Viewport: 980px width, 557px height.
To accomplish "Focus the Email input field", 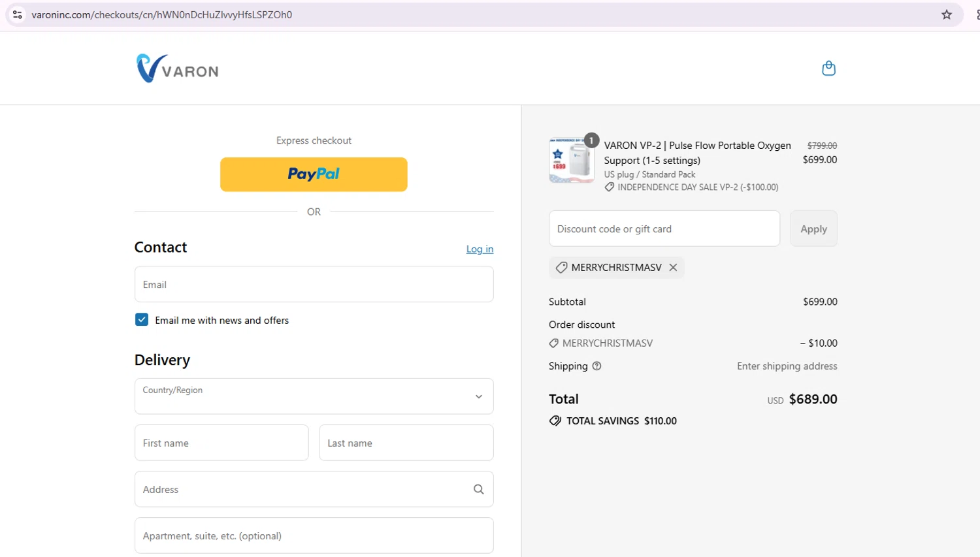I will coord(314,284).
